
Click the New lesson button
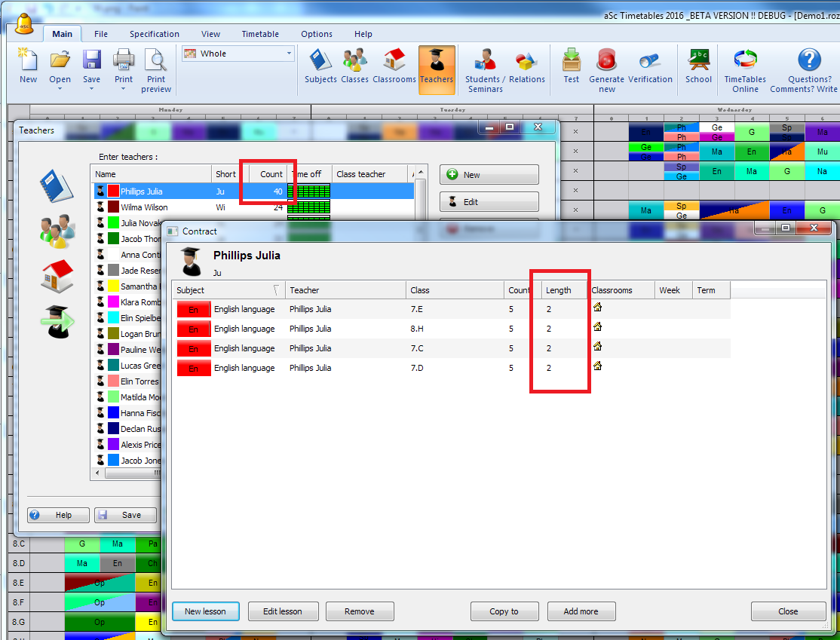coord(205,611)
